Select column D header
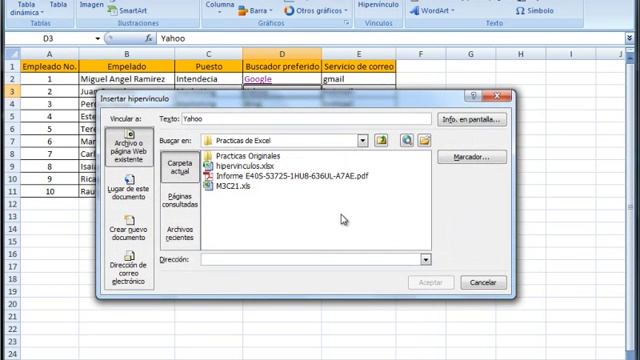This screenshot has width=640, height=360. 282,54
